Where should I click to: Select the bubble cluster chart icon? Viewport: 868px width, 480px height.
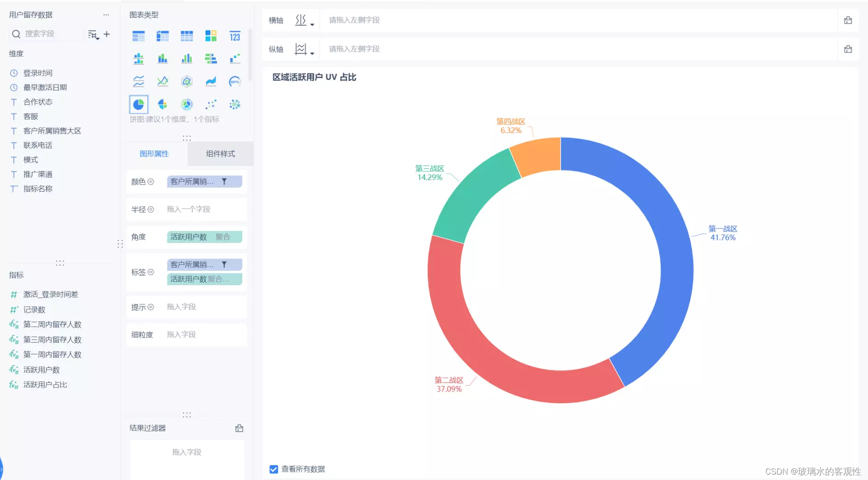click(x=235, y=104)
